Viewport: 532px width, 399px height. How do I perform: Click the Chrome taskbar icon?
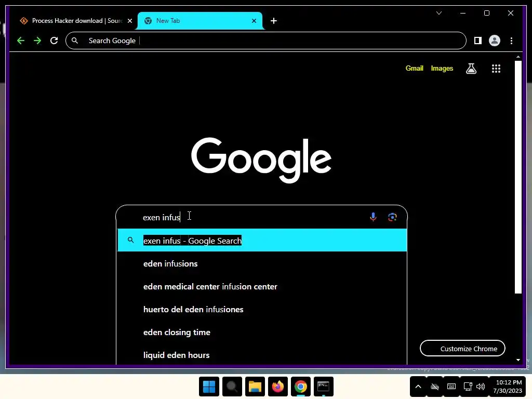(301, 387)
